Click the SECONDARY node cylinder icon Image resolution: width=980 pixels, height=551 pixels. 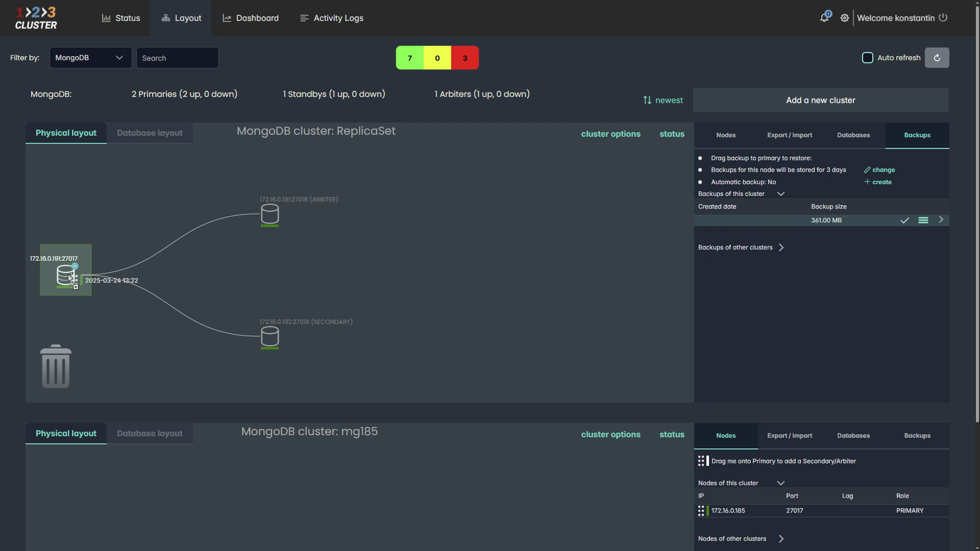[x=269, y=337]
